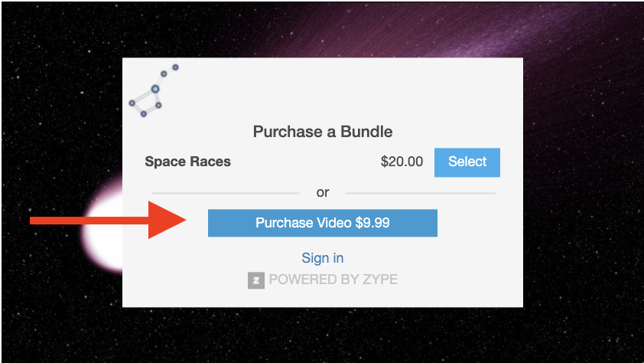This screenshot has width=644, height=363.
Task: Click the red arrow's triangular arrowhead
Action: (x=168, y=221)
